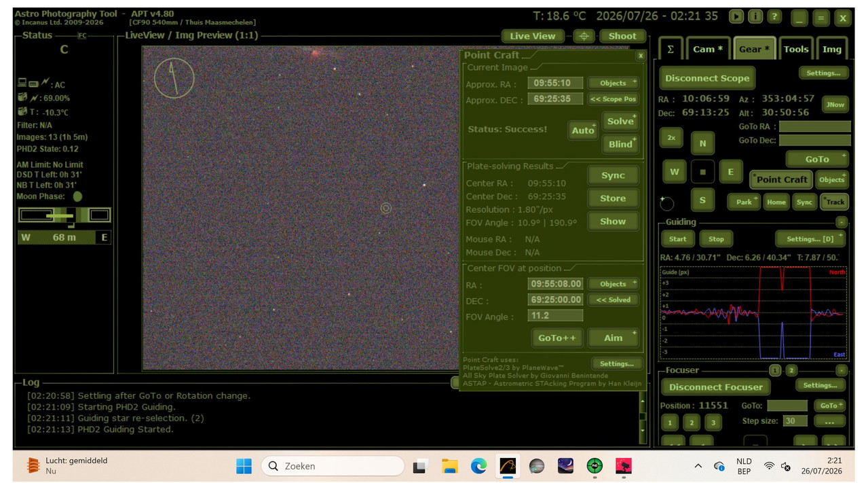868x483 pixels.
Task: Open Guiding Settings... [D] options
Action: [810, 239]
